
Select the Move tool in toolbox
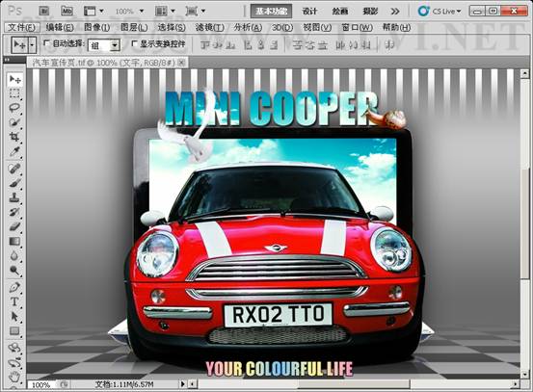click(x=14, y=80)
